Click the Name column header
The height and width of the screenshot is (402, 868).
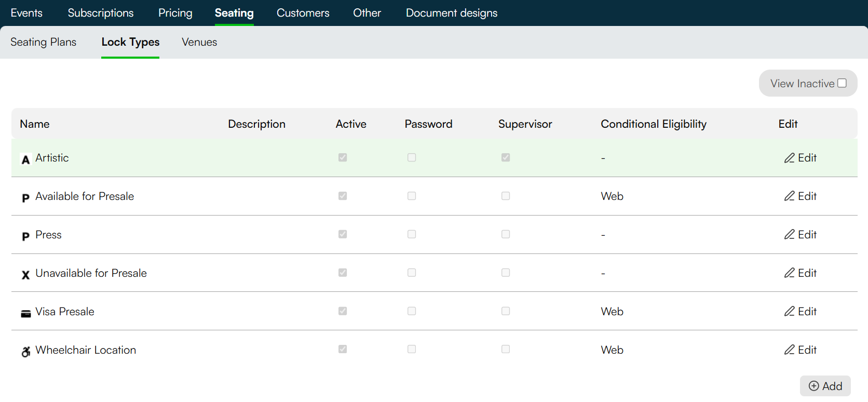pos(35,124)
